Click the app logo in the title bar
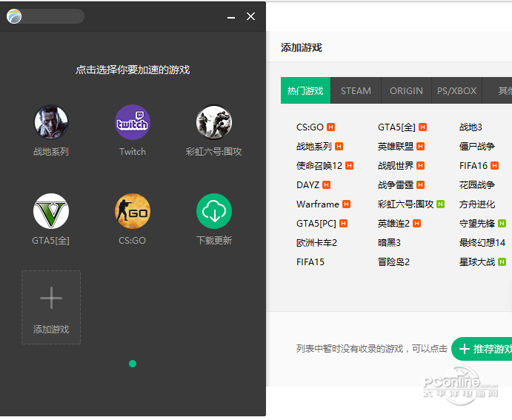 pos(14,16)
